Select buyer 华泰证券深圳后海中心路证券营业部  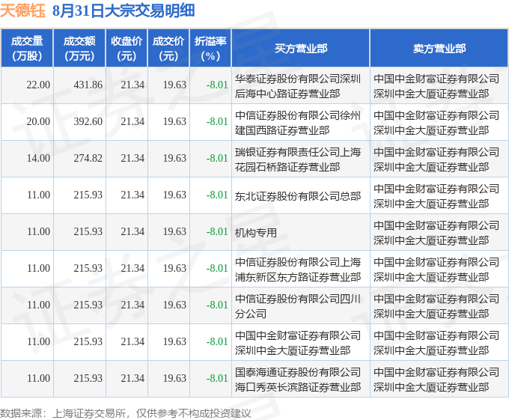(298, 86)
